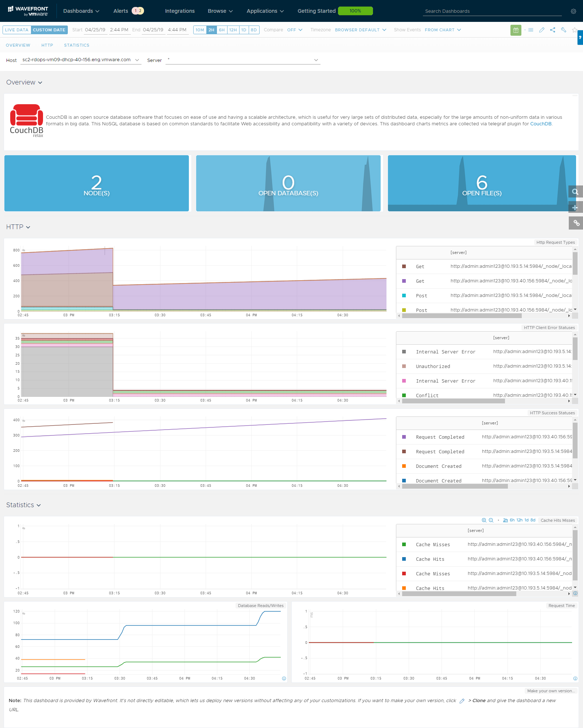Click scroll right arrow in Http Request Types legend
This screenshot has width=583, height=728.
pyautogui.click(x=569, y=316)
